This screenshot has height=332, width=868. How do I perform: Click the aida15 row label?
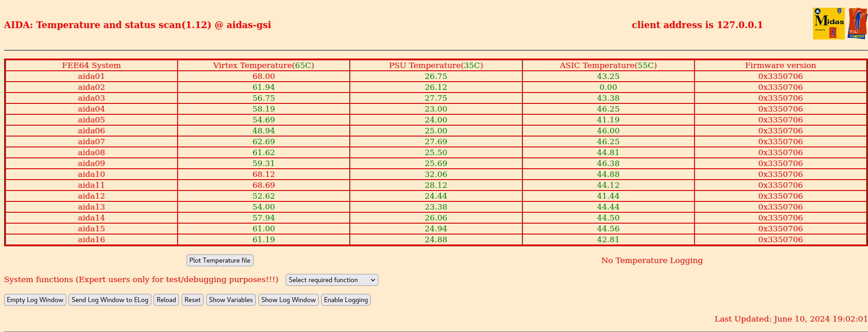91,229
